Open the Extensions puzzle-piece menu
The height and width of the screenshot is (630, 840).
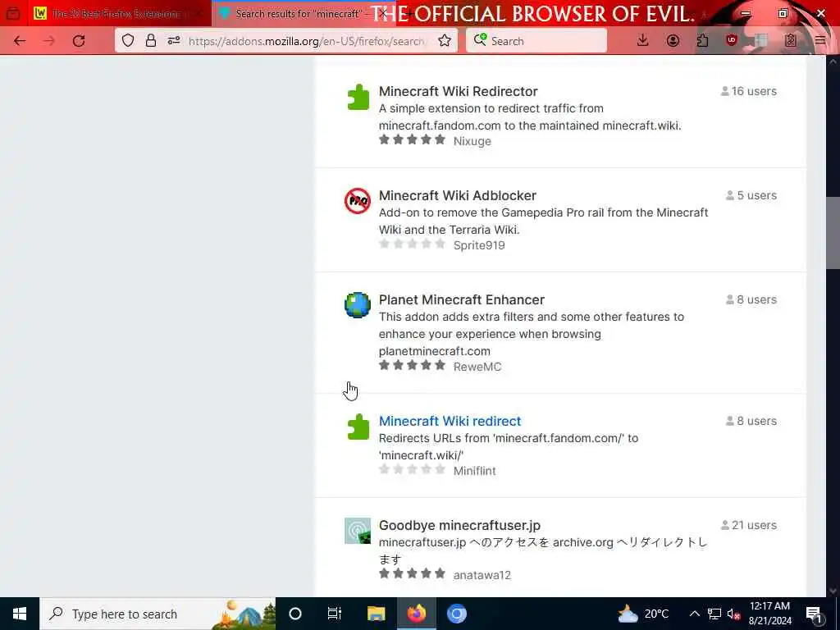pyautogui.click(x=702, y=41)
